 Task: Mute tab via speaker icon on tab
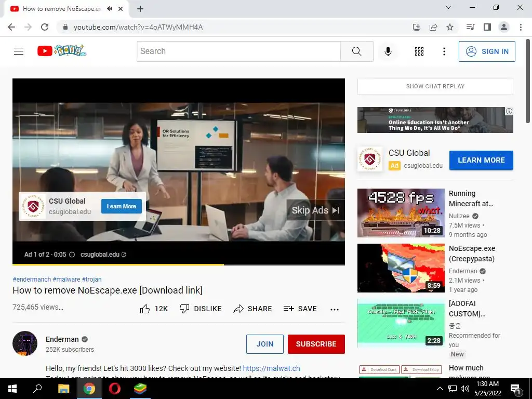tap(109, 9)
